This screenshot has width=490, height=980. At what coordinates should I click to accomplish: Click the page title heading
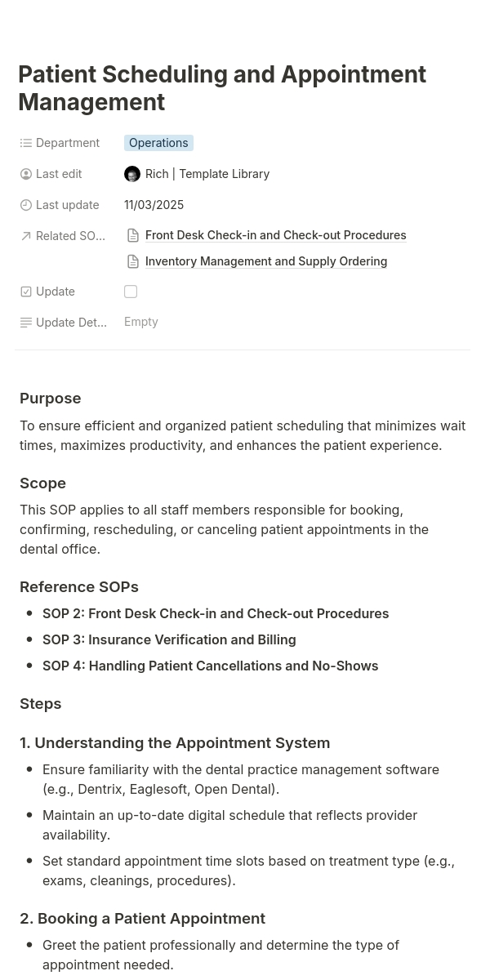pyautogui.click(x=222, y=88)
